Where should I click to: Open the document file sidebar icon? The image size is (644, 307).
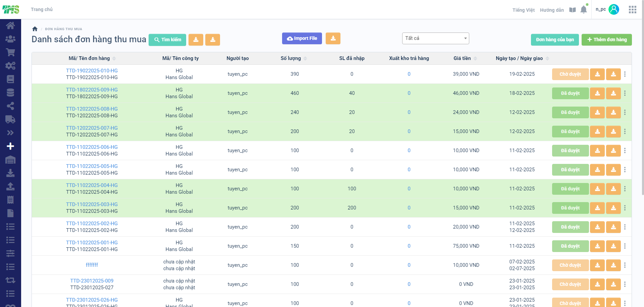(10, 213)
